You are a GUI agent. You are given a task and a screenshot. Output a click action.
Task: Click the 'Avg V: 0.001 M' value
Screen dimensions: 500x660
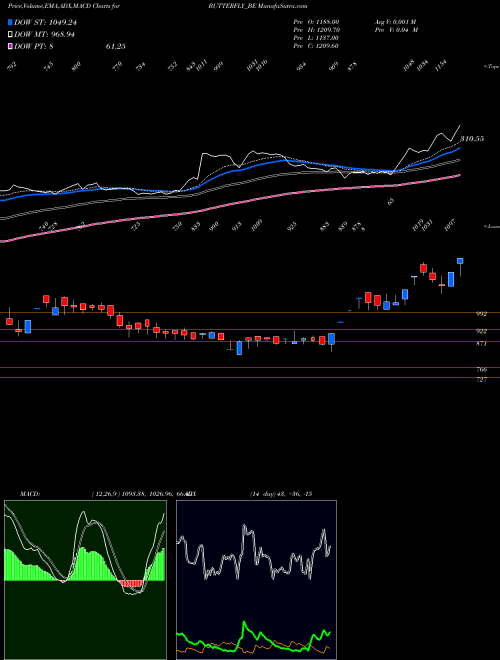click(396, 22)
